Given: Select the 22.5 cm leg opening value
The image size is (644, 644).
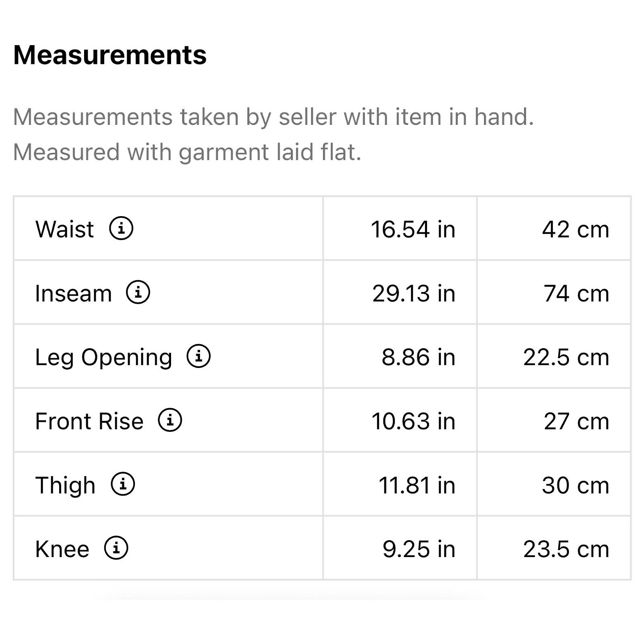Looking at the screenshot, I should 566,357.
